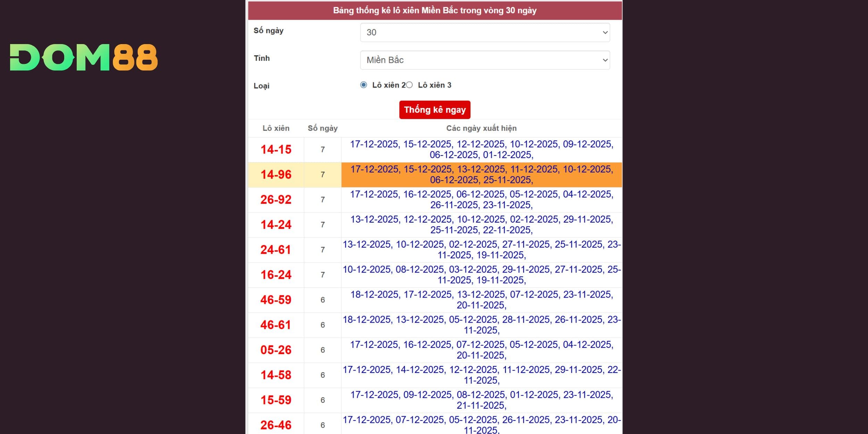Open the Số ngày dropdown showing 30
868x434 pixels.
(x=485, y=32)
